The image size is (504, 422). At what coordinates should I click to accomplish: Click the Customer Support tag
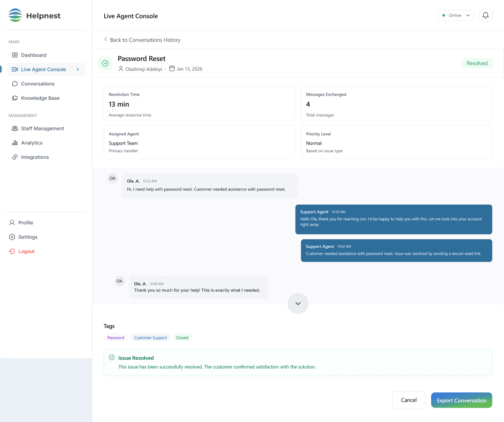point(151,338)
